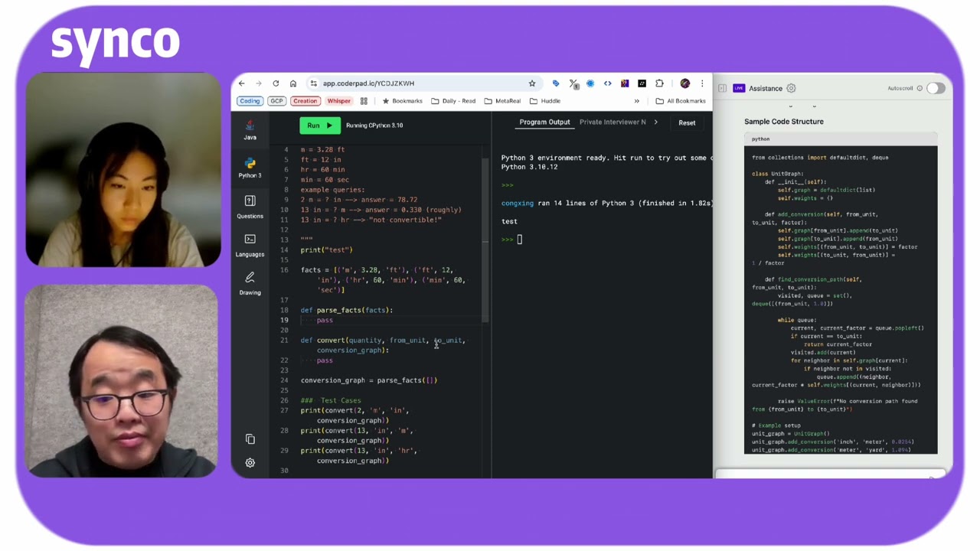
Task: Expand the Huddle bookmark folder
Action: 545,101
